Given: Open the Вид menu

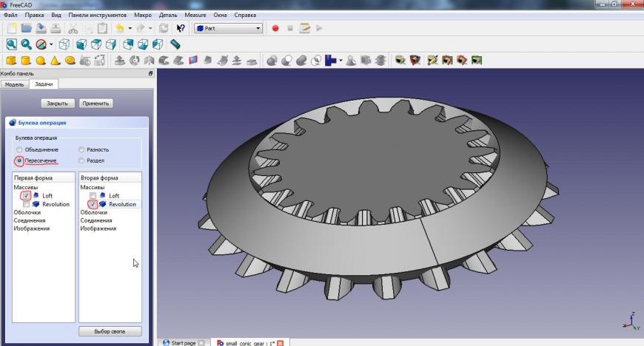Looking at the screenshot, I should point(56,16).
